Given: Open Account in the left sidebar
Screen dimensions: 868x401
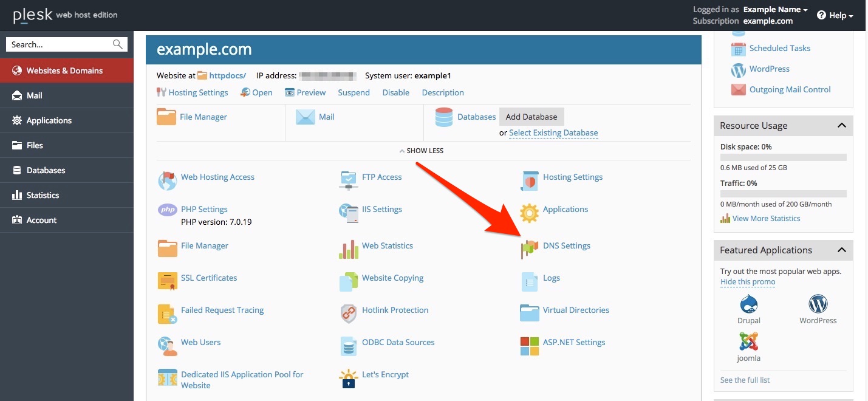Looking at the screenshot, I should [x=67, y=220].
